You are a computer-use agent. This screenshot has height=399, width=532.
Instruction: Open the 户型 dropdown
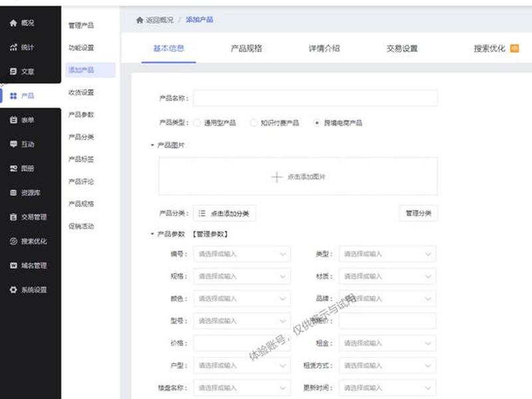(x=242, y=365)
